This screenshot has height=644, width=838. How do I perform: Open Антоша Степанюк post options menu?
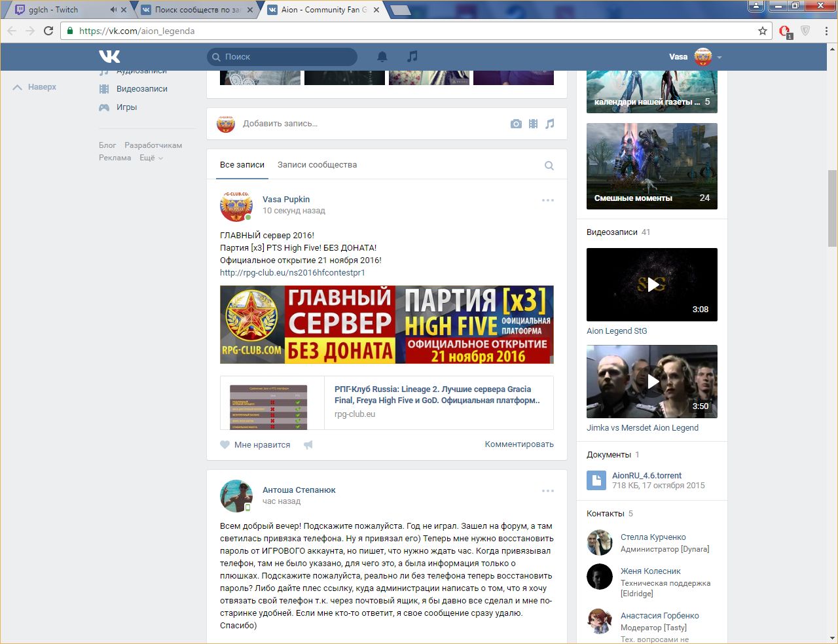tap(548, 491)
